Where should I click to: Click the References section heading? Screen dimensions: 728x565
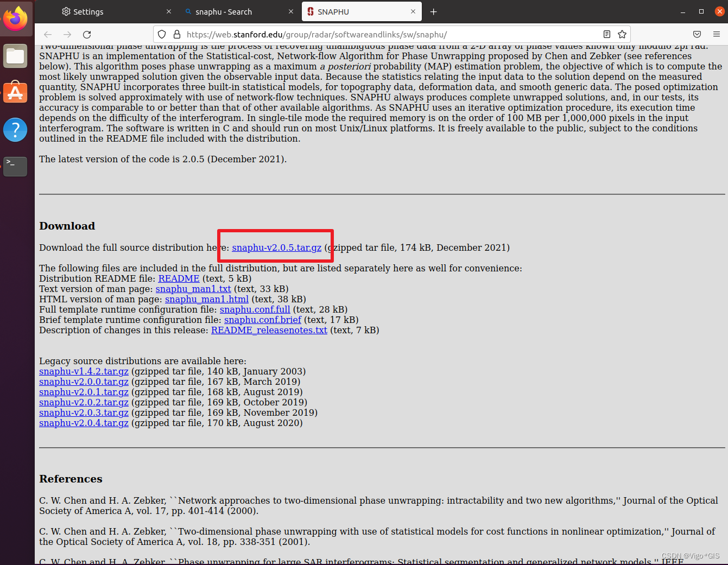(x=71, y=479)
